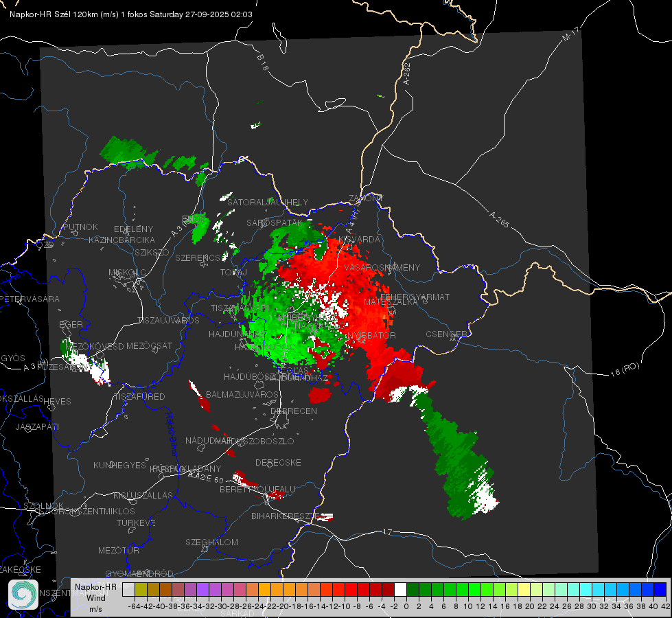
Task: Click the HEVES town label
Action: tap(58, 402)
